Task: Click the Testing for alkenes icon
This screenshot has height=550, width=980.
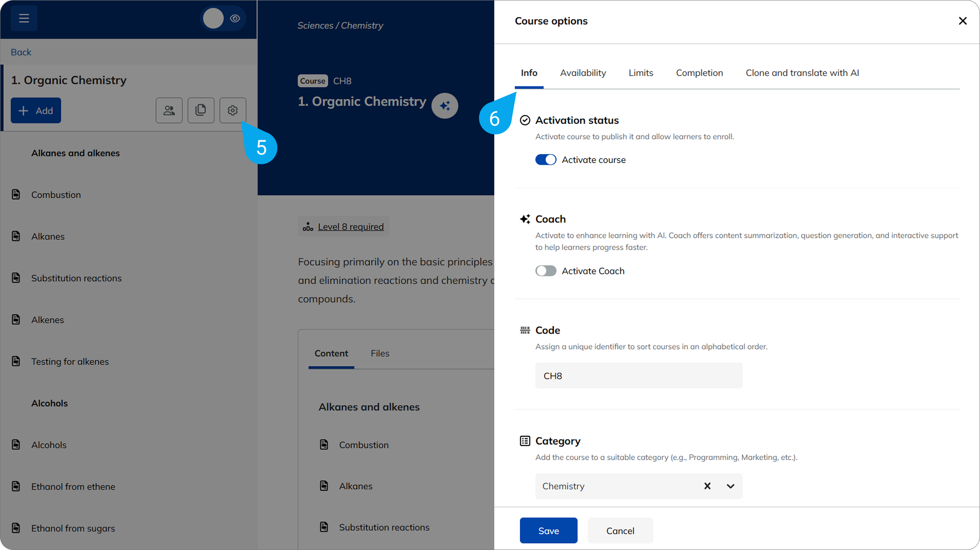Action: click(x=16, y=361)
